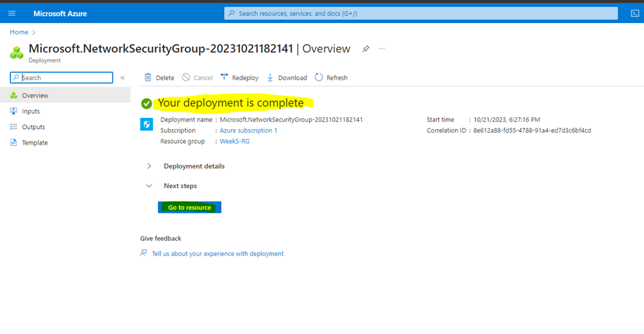Click the search magnifier icon in the top bar

(232, 13)
